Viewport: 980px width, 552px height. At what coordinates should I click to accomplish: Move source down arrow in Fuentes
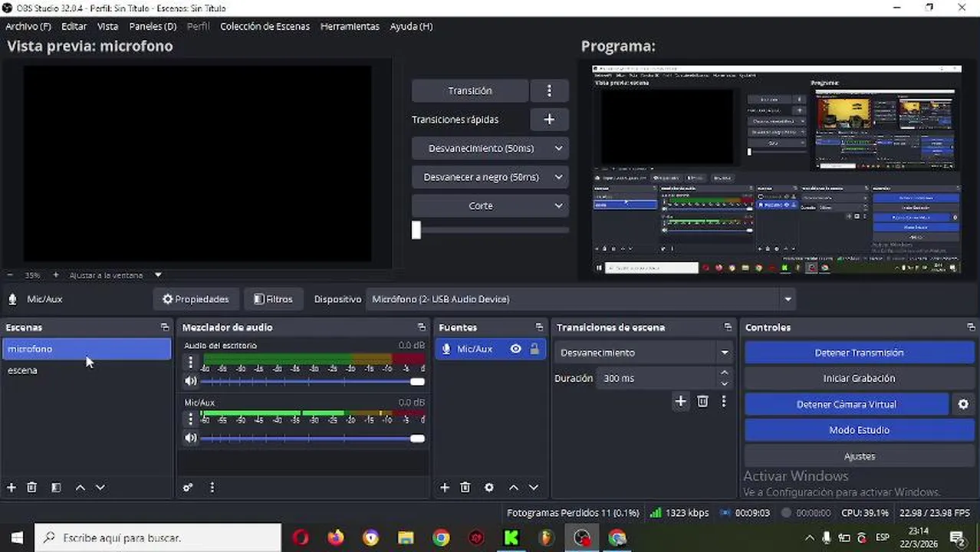[x=534, y=488]
